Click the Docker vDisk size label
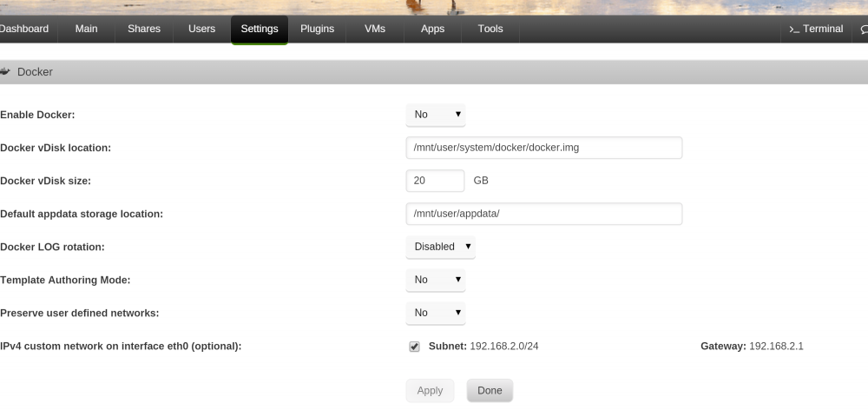Viewport: 868px width, 417px height. [x=45, y=181]
